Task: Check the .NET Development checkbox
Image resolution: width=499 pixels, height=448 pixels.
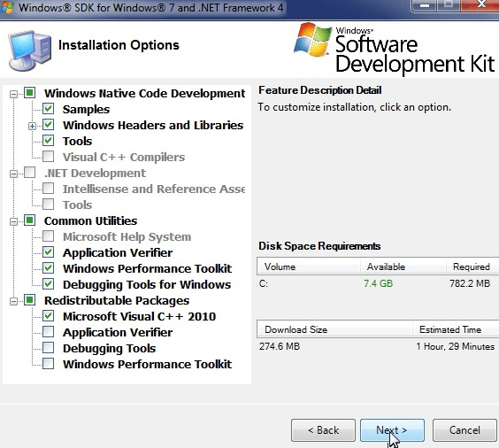Action: [x=29, y=173]
